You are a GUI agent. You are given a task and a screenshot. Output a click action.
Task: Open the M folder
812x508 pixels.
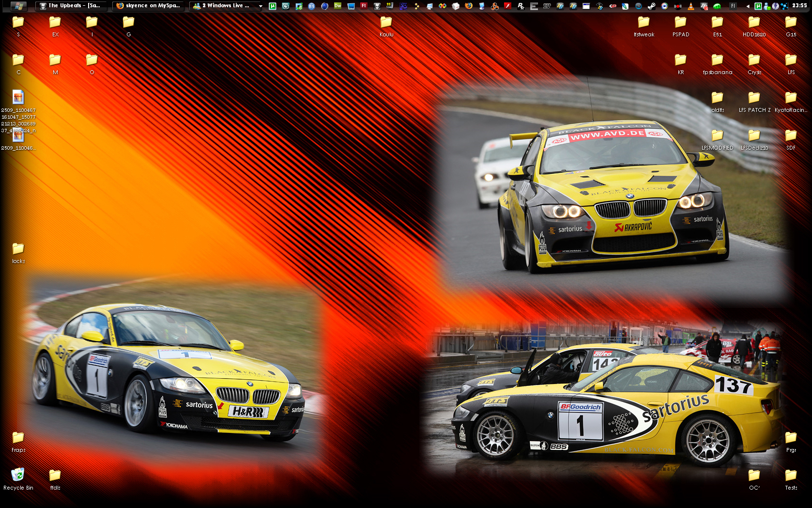pos(55,63)
